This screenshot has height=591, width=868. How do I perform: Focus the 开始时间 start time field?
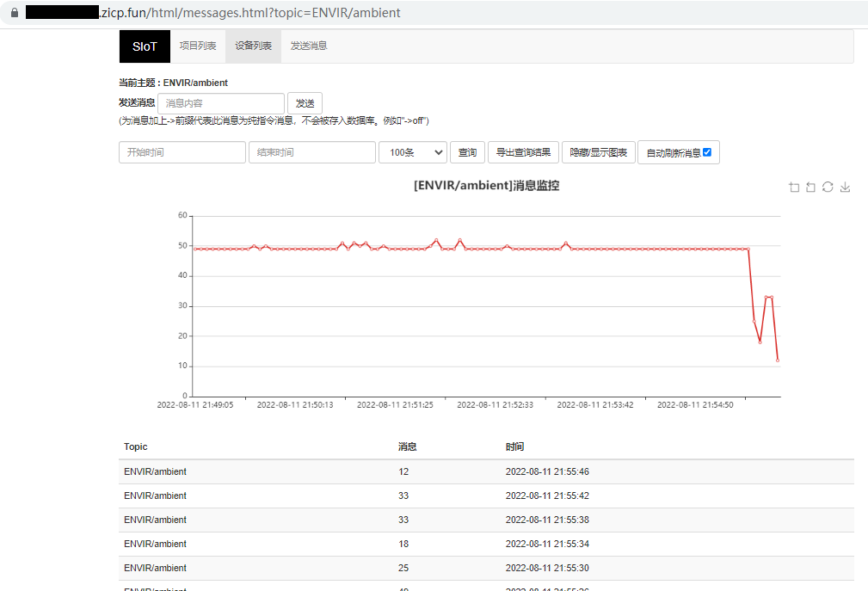182,152
